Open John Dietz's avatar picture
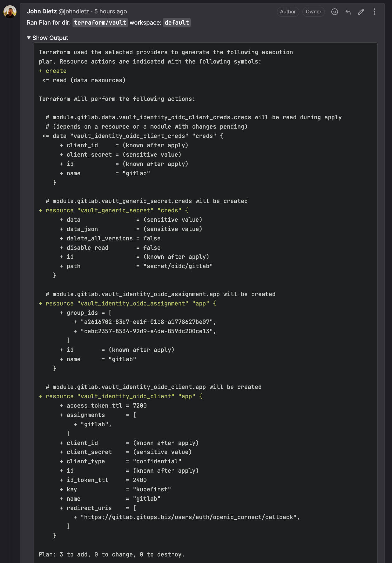392x563 pixels. pyautogui.click(x=10, y=12)
